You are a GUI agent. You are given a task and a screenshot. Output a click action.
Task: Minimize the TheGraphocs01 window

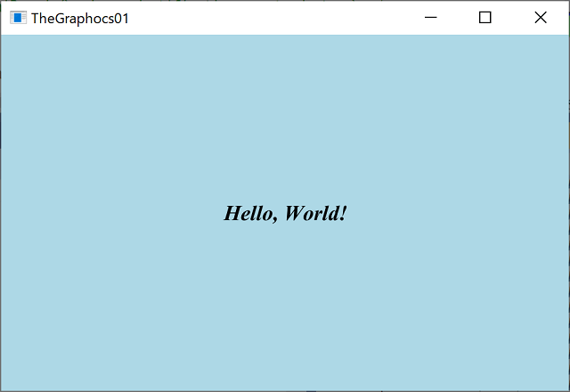pyautogui.click(x=431, y=18)
